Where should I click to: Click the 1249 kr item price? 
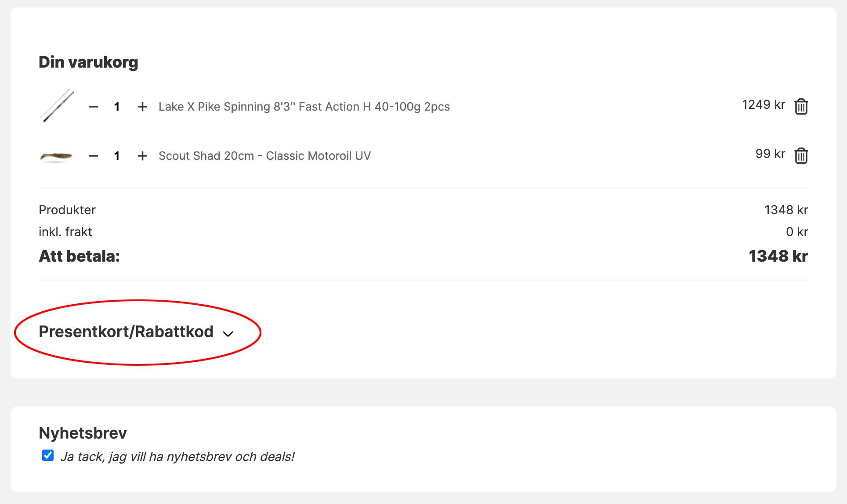pos(764,105)
